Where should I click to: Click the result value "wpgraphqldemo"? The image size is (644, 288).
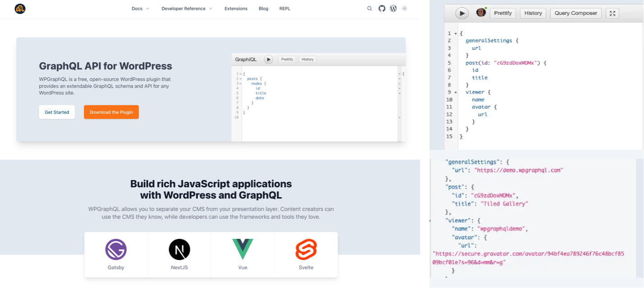(x=500, y=229)
